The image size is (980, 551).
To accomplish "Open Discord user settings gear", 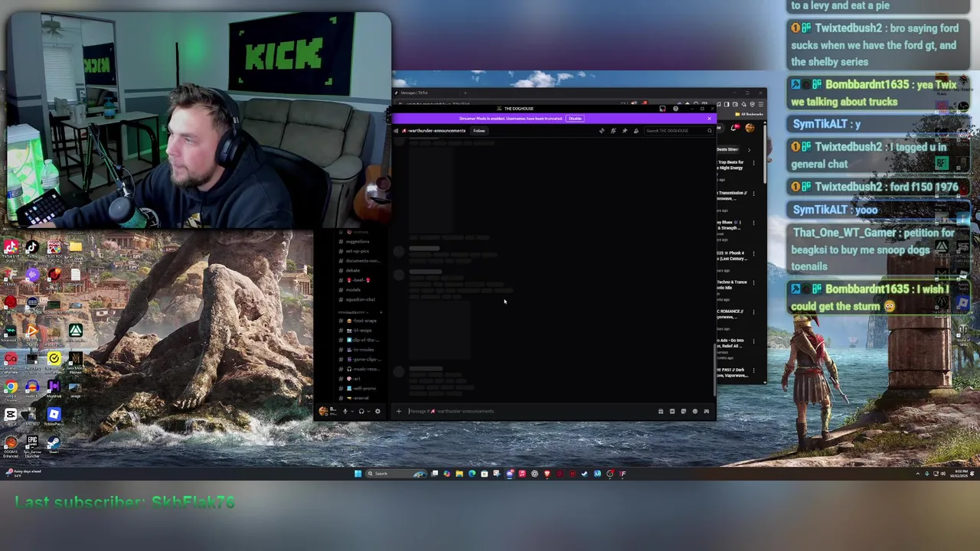I will click(x=377, y=411).
